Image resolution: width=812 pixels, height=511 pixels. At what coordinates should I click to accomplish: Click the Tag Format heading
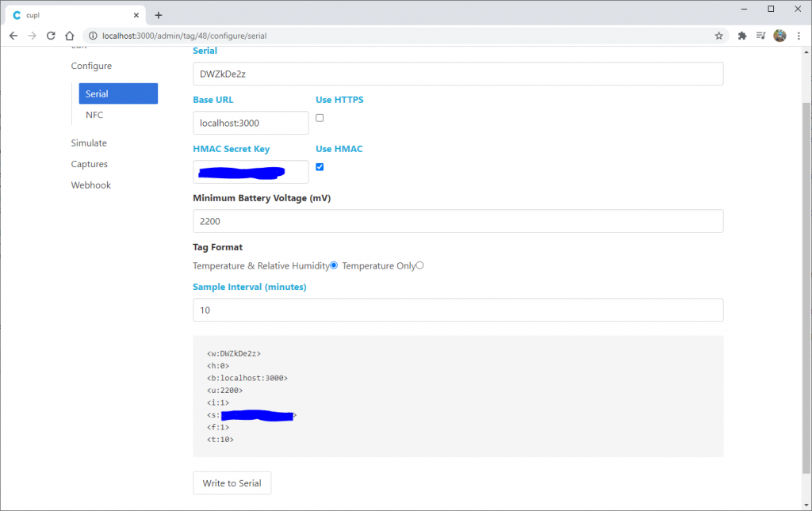[217, 247]
